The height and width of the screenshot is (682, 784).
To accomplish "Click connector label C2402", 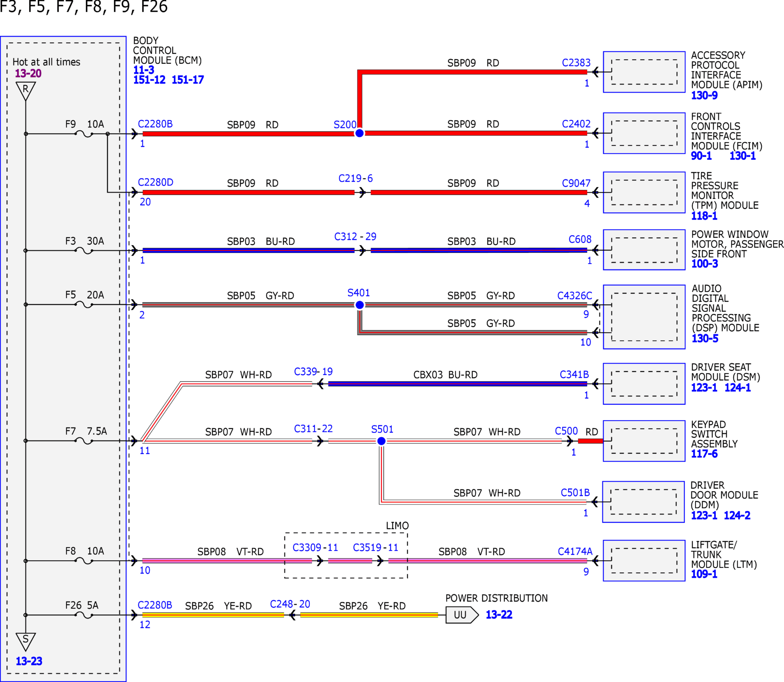I will [576, 124].
